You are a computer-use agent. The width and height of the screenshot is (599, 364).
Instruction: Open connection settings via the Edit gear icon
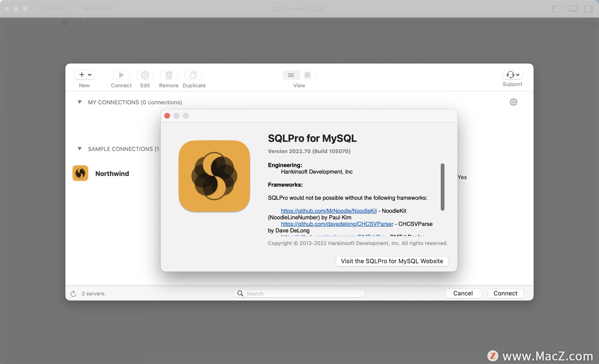(145, 75)
